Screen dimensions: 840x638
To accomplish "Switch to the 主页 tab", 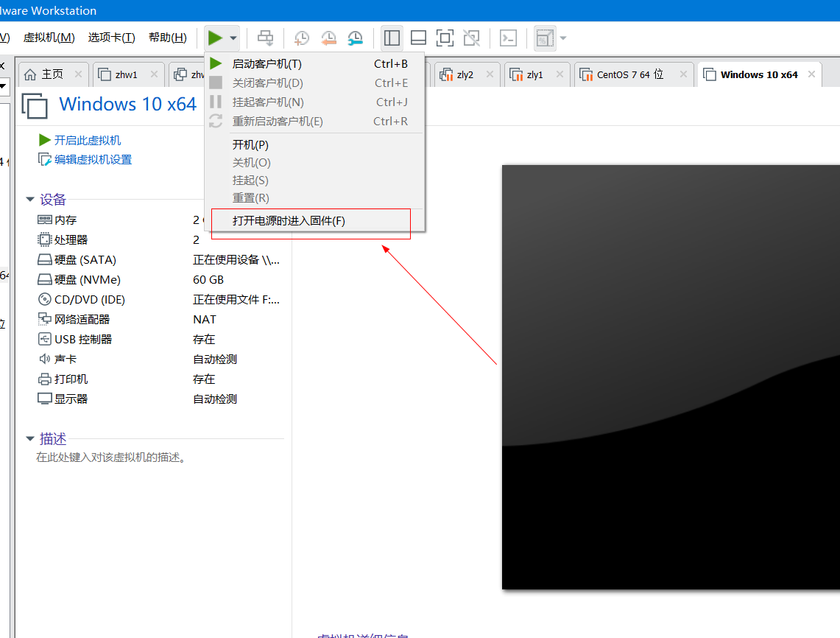I will (52, 74).
